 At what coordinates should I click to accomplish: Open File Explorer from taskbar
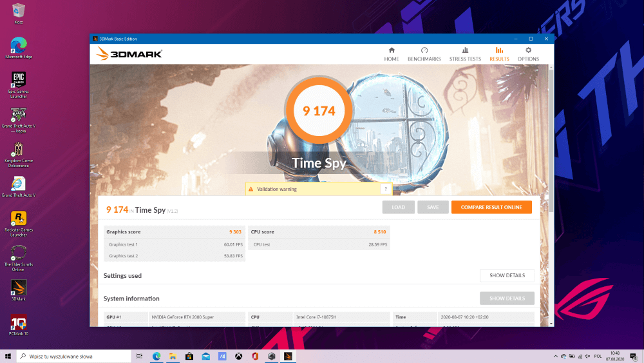click(173, 357)
